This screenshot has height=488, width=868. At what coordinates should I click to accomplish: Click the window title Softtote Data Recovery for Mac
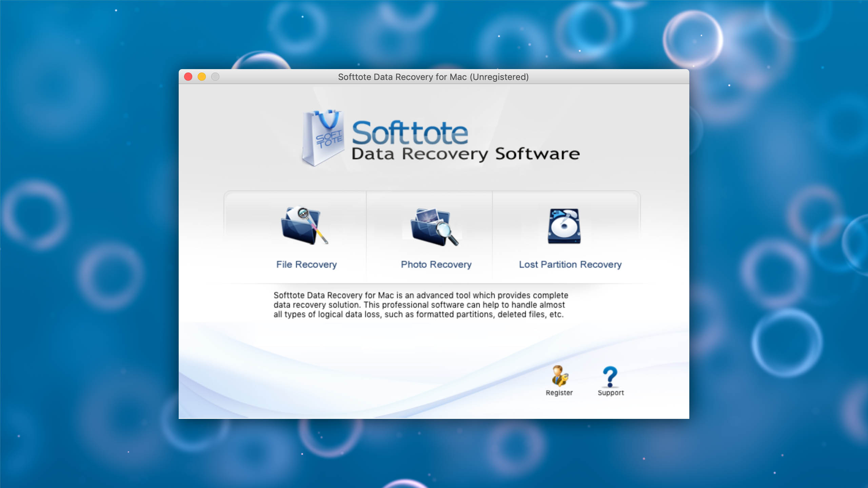[x=433, y=77]
